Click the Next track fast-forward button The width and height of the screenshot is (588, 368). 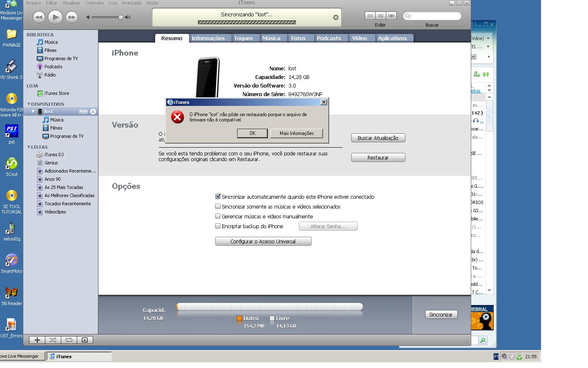pyautogui.click(x=71, y=17)
